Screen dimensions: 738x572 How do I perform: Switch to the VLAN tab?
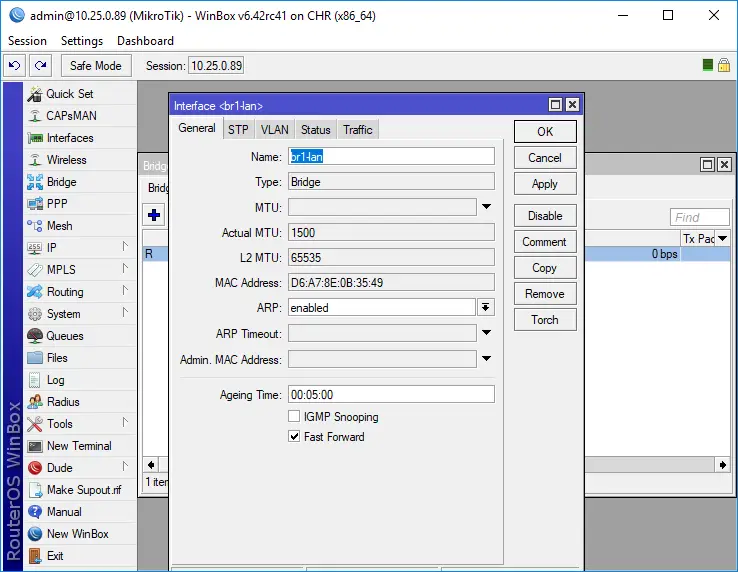274,130
